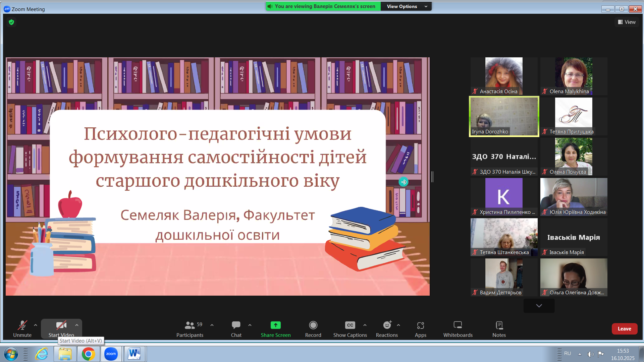Enable Show Captions CC button

[x=350, y=325]
